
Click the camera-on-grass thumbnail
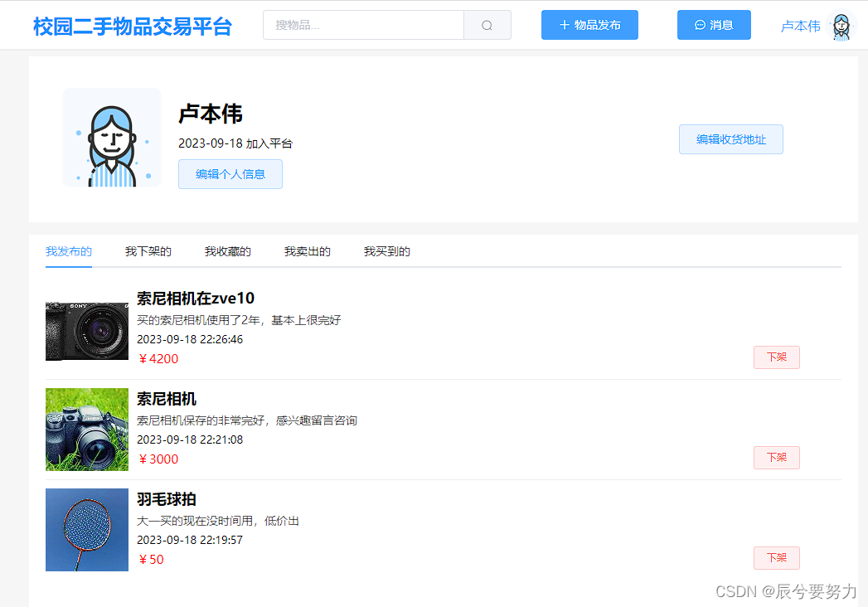pos(87,430)
